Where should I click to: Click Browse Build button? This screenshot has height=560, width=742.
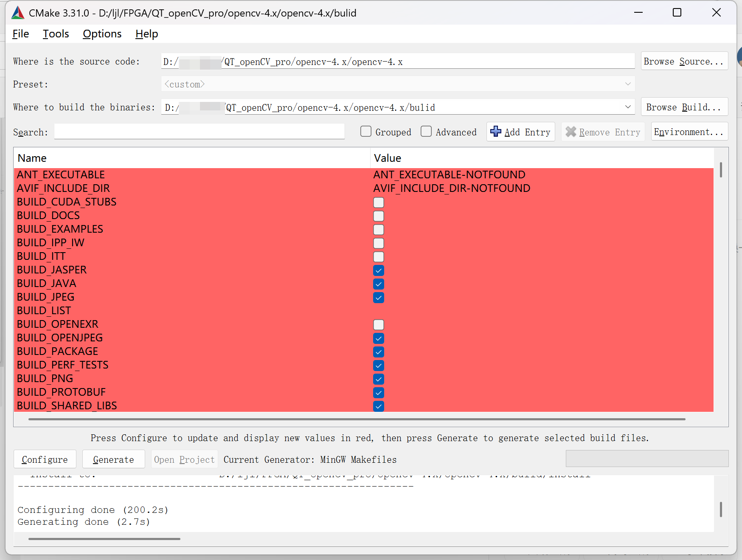[684, 107]
